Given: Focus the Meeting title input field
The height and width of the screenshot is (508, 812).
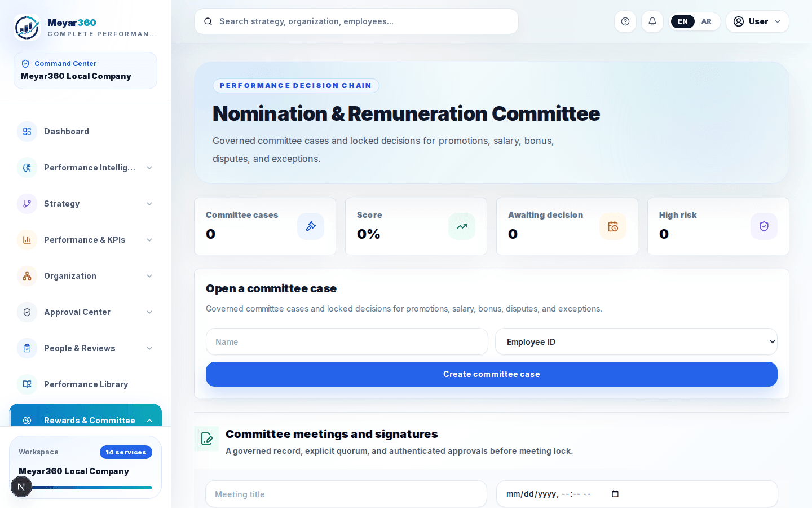Looking at the screenshot, I should click(x=346, y=494).
